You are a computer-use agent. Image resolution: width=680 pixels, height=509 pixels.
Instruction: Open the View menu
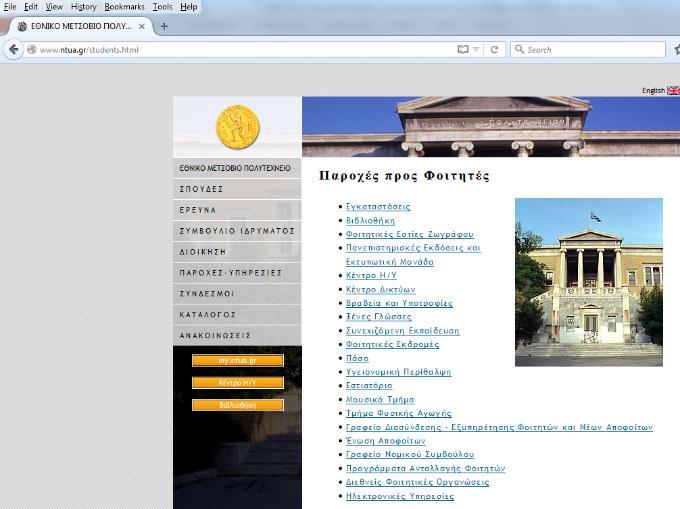click(54, 7)
